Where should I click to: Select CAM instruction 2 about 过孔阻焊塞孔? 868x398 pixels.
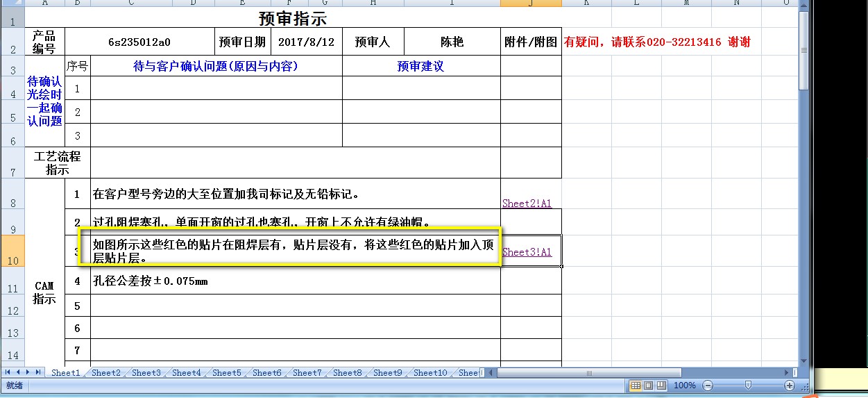296,222
